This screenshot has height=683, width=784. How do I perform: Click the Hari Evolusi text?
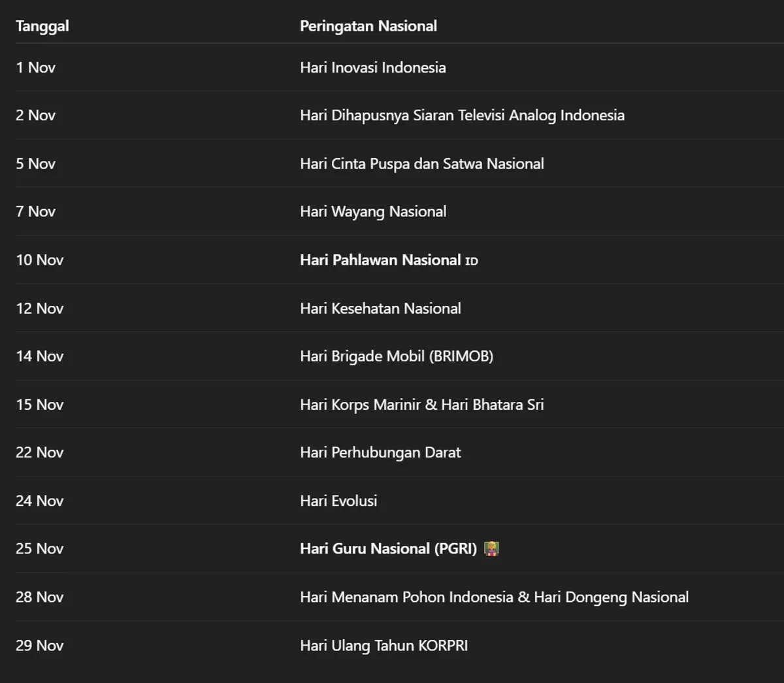pyautogui.click(x=338, y=501)
